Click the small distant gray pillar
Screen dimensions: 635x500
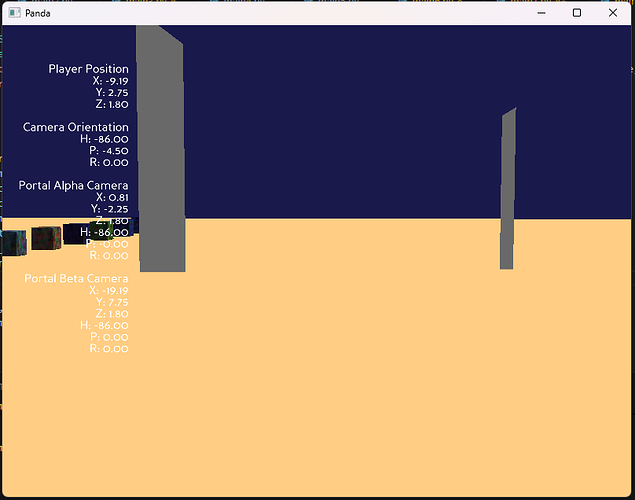[x=508, y=188]
